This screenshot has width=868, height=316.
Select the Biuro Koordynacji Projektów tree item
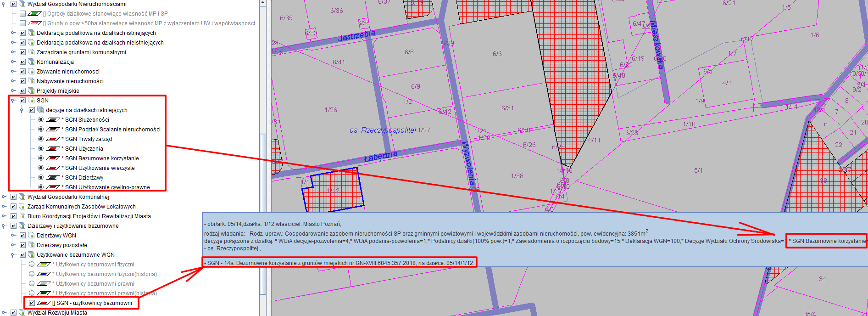[89, 216]
